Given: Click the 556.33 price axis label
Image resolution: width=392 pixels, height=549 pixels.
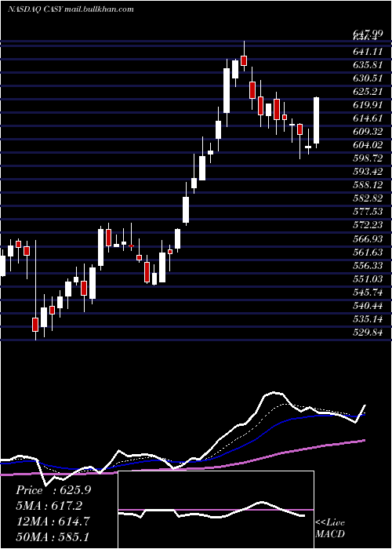Looking at the screenshot, I should tap(369, 265).
